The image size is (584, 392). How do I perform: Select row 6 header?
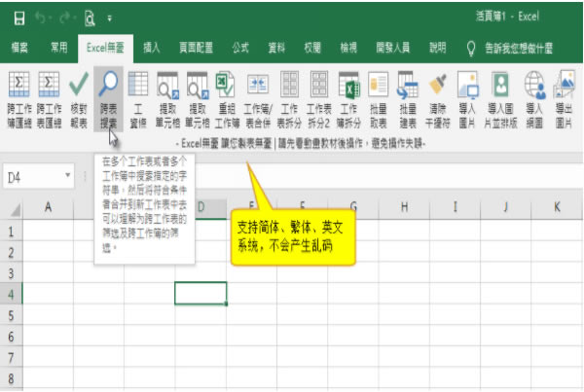pos(11,337)
